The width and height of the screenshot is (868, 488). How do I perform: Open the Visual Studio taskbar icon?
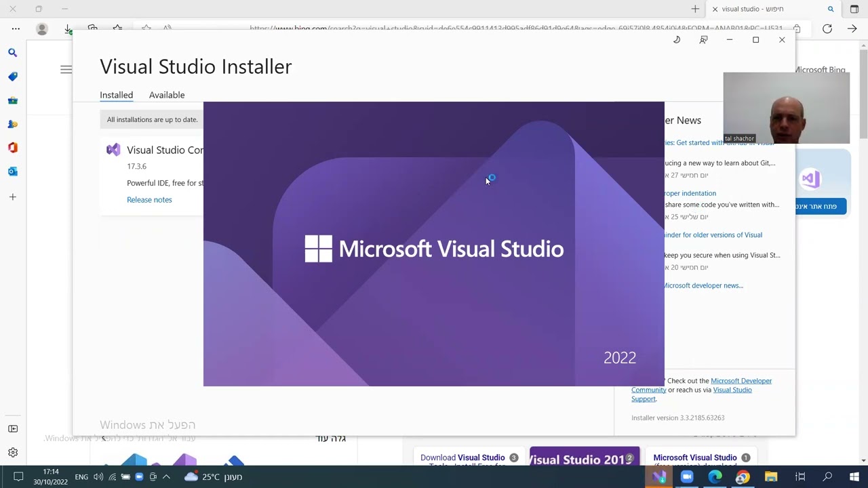click(659, 476)
